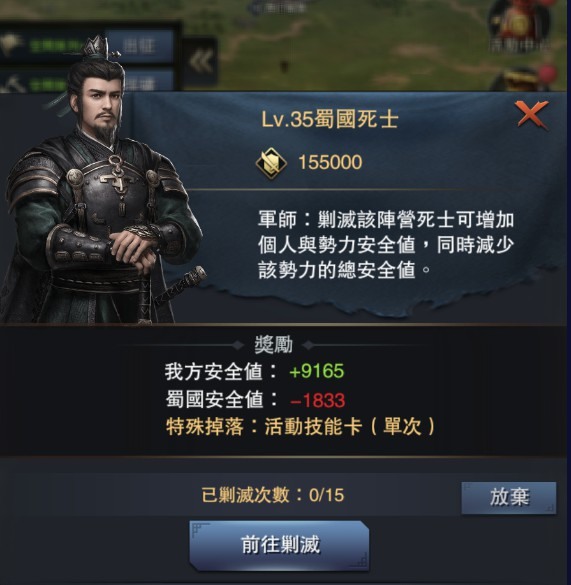Tap the gold power icon beside 155000
The image size is (571, 585).
coord(271,163)
